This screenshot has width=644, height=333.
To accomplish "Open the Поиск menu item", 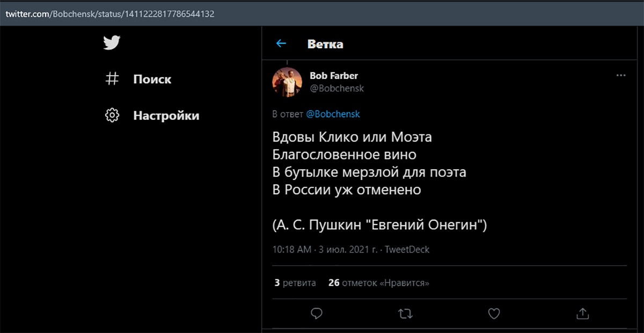I will click(x=152, y=79).
